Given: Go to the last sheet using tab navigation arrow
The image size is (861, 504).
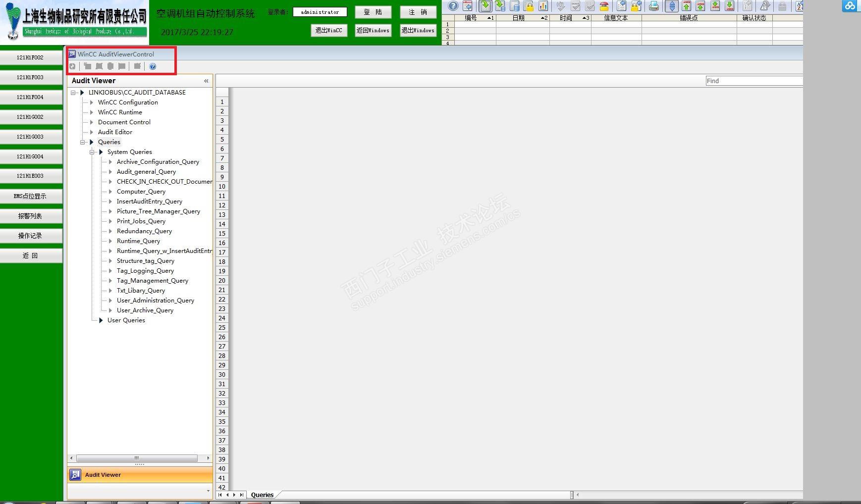Looking at the screenshot, I should pyautogui.click(x=241, y=495).
